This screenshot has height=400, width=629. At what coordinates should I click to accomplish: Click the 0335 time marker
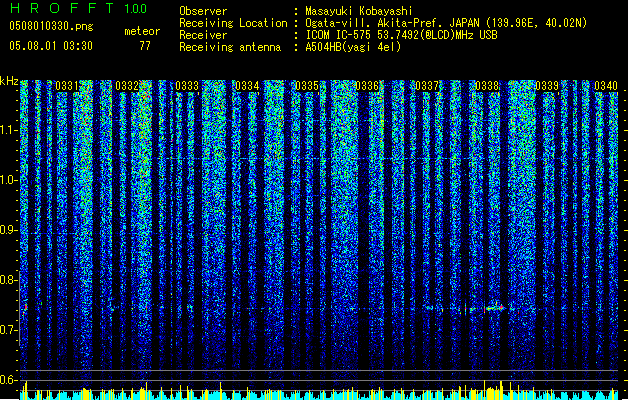pos(307,86)
